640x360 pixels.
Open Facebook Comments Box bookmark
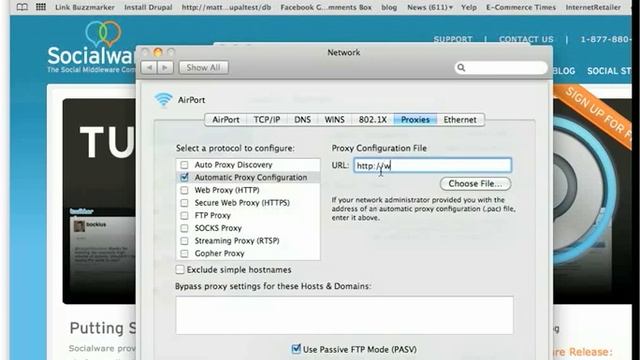(x=326, y=7)
